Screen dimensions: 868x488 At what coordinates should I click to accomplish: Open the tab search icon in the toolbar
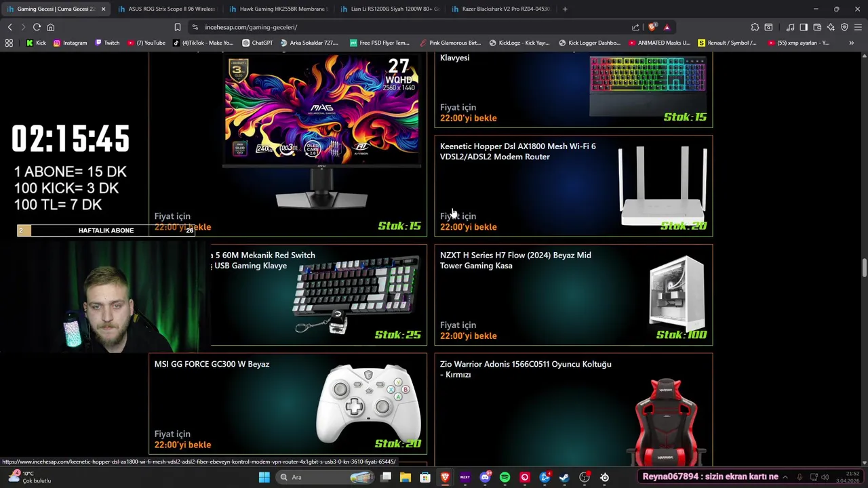(x=768, y=27)
